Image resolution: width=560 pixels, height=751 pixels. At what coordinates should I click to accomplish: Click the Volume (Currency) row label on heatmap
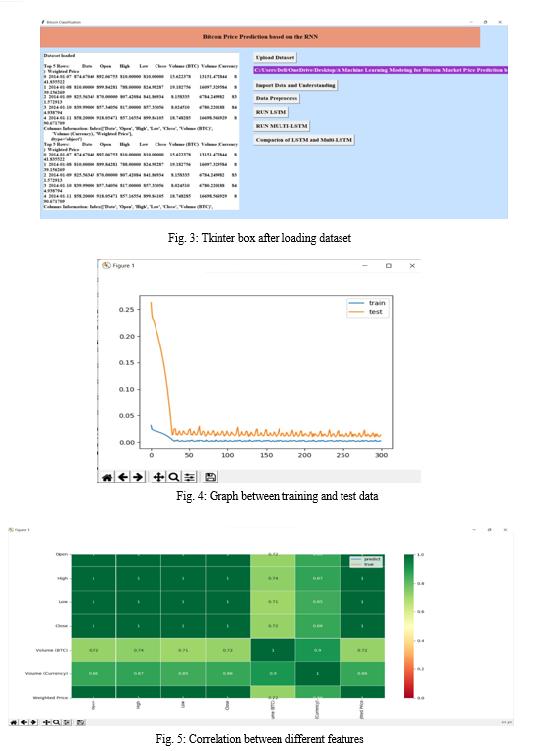46,673
